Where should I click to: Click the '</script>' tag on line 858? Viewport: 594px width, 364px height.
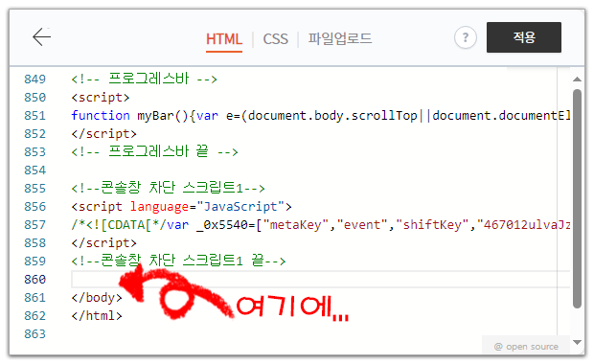point(103,242)
